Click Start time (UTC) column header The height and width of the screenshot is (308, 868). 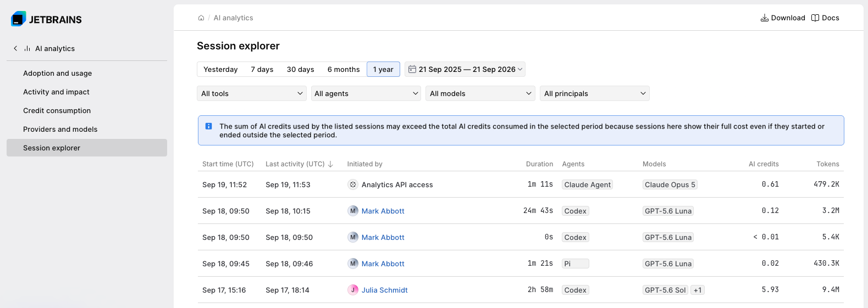tap(228, 164)
